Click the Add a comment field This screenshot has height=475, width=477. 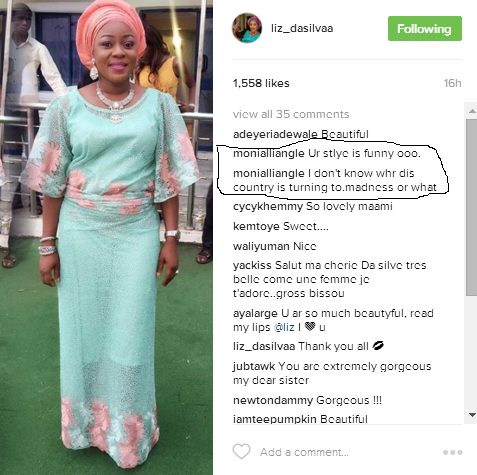coord(347,452)
